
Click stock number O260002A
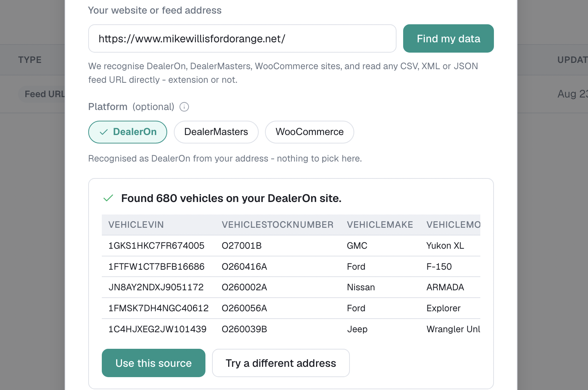(x=244, y=287)
